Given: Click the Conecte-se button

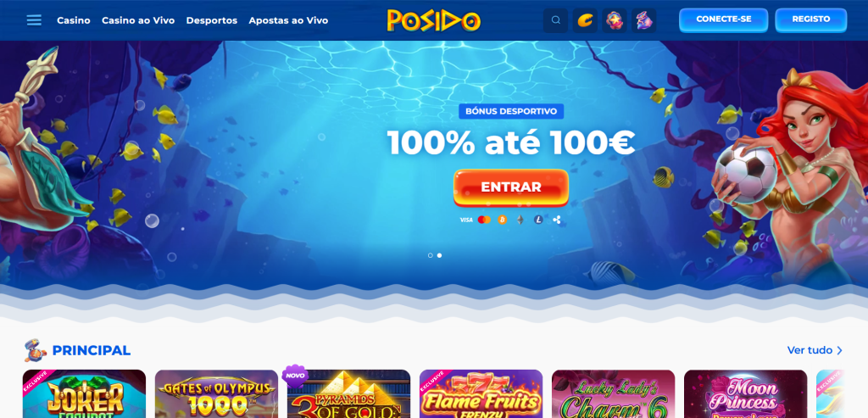Looking at the screenshot, I should 724,20.
